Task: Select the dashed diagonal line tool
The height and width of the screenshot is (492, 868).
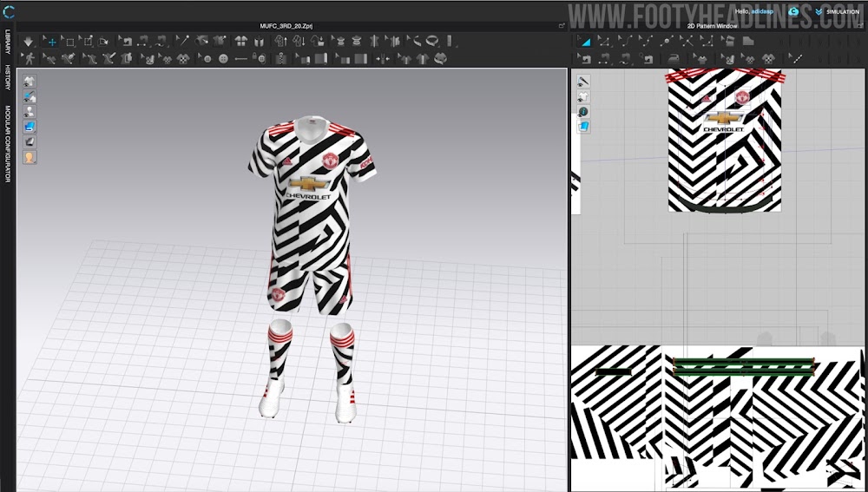Action: 796,58
